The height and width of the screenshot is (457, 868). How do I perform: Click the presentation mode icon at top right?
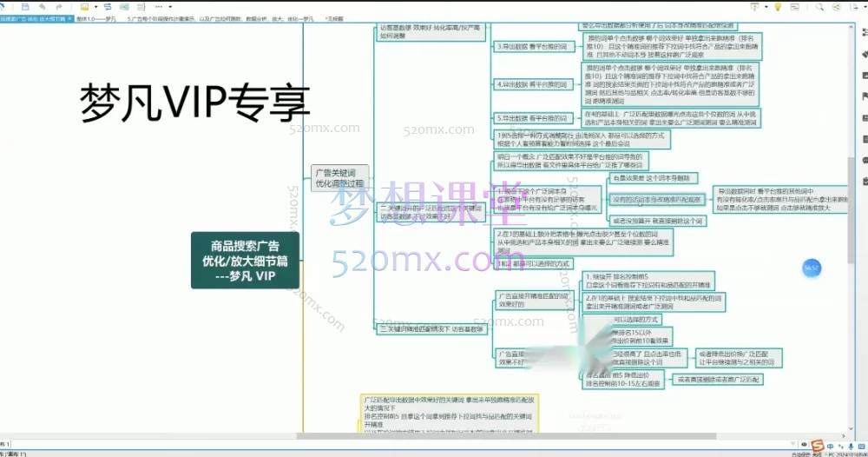click(754, 7)
